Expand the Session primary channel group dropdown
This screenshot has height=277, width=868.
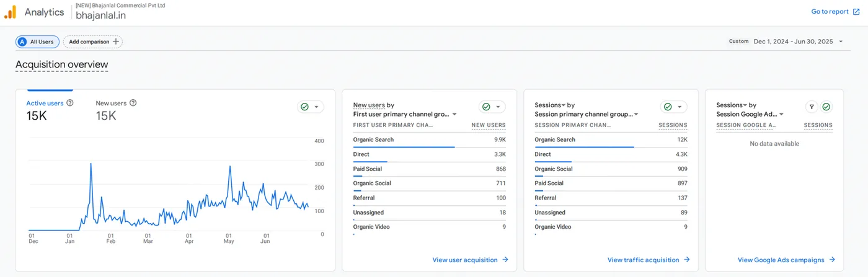(587, 114)
